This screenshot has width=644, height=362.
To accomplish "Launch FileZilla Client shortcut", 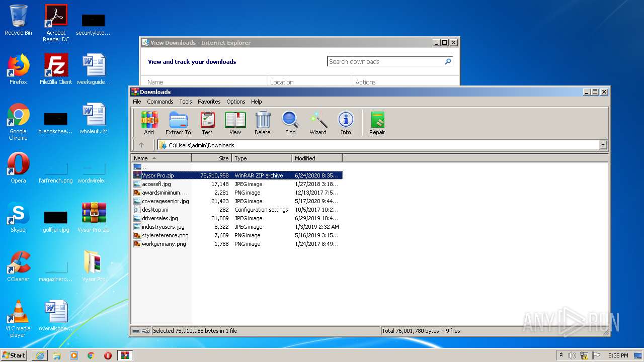I will (x=56, y=69).
